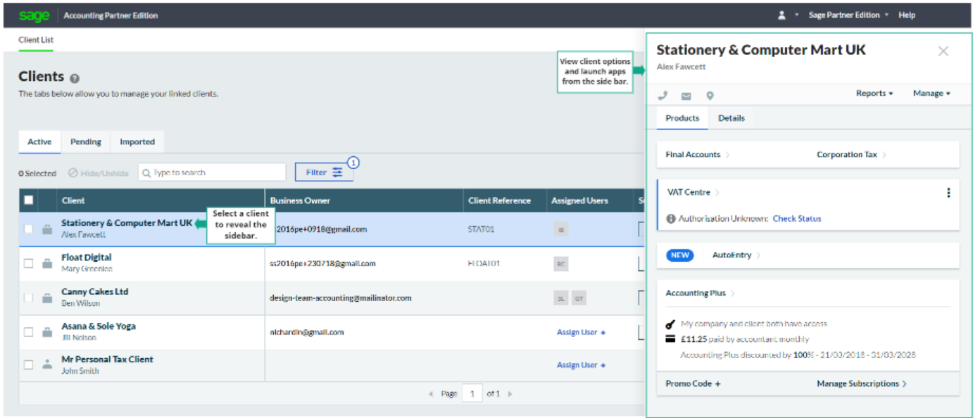Tick the select-all checkbox in table header
This screenshot has height=418, width=980.
click(x=29, y=201)
